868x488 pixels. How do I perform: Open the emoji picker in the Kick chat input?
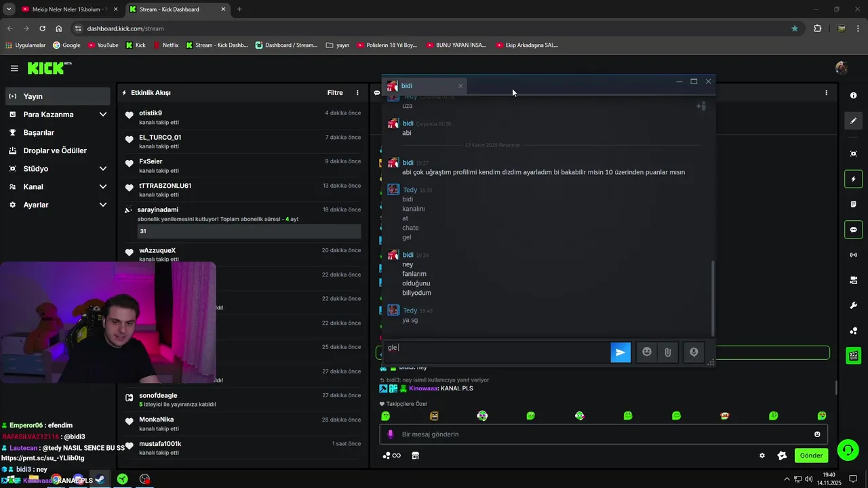pos(817,434)
